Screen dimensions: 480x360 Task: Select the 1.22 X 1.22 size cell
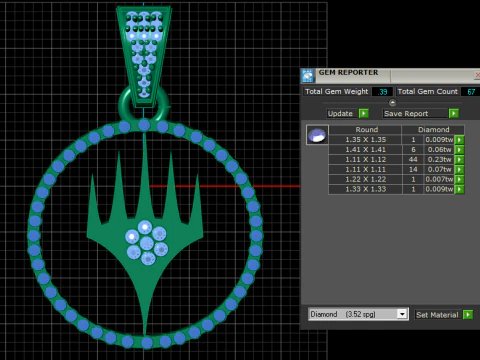tap(366, 179)
